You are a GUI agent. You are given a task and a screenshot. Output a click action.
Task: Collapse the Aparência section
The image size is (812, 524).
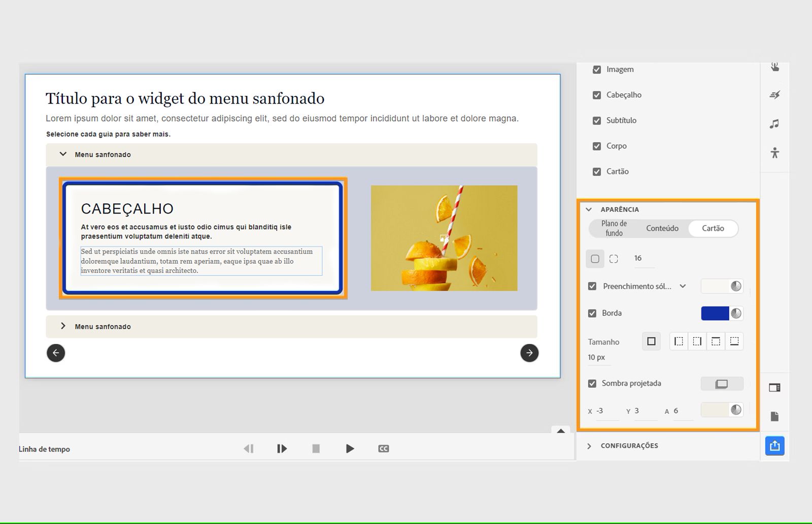point(589,208)
